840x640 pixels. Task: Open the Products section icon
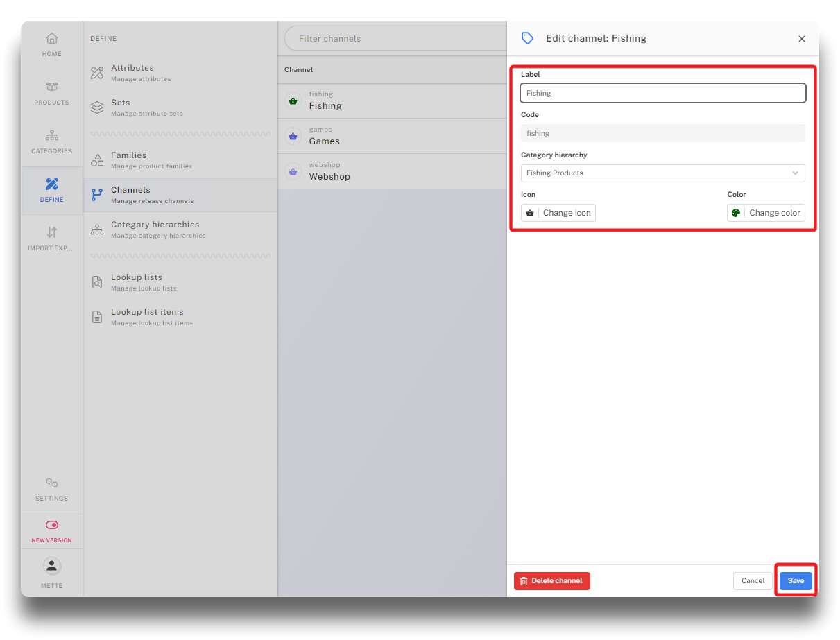point(52,87)
